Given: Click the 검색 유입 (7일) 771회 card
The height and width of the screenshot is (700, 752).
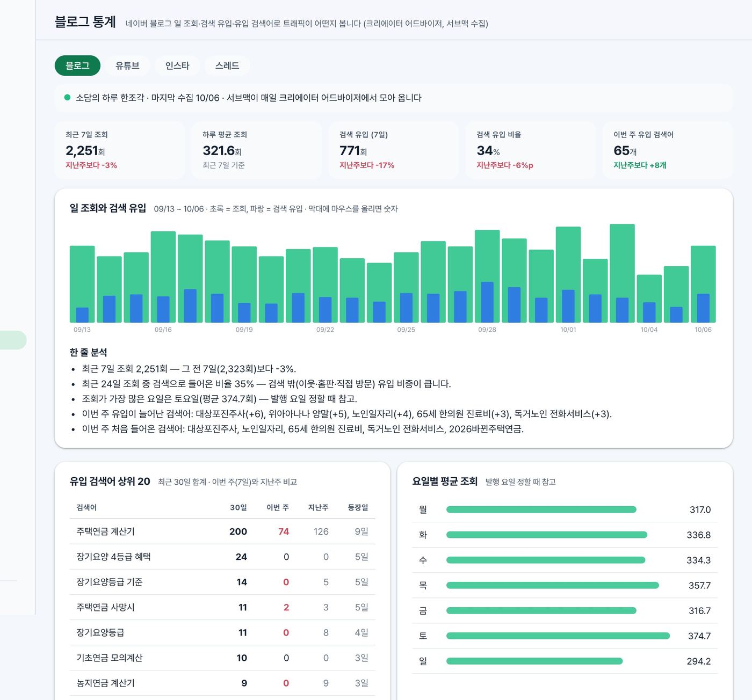Looking at the screenshot, I should [x=394, y=150].
